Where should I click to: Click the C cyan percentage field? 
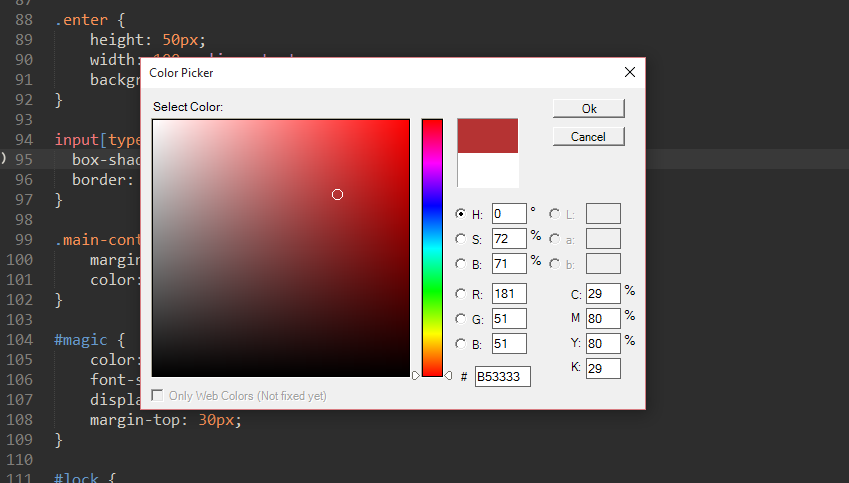click(x=603, y=293)
